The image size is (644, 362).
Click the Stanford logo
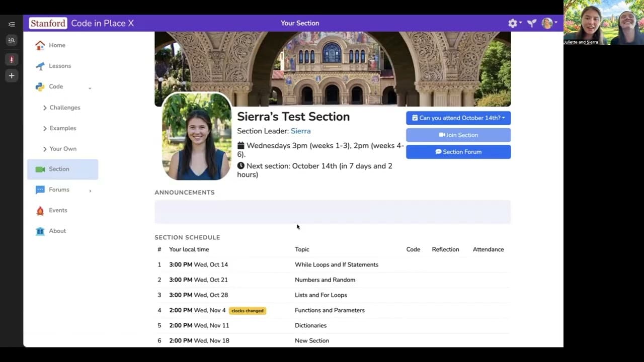(48, 23)
